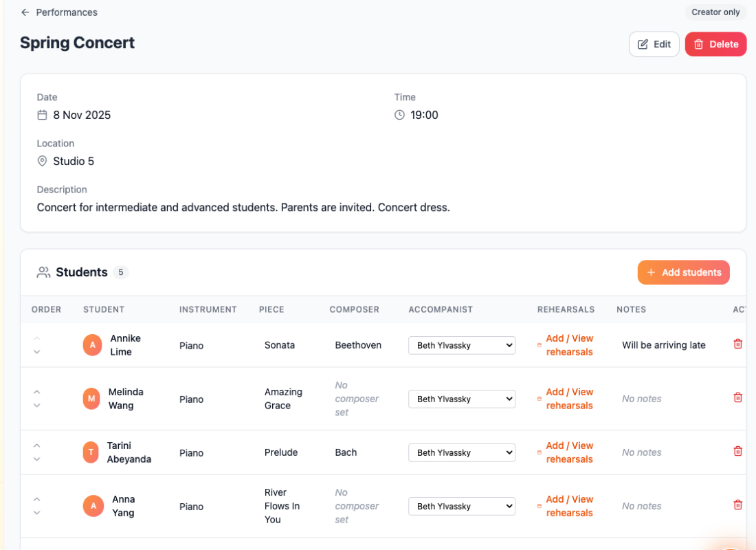Change accompanist for Tarini Abeyanda

(461, 452)
